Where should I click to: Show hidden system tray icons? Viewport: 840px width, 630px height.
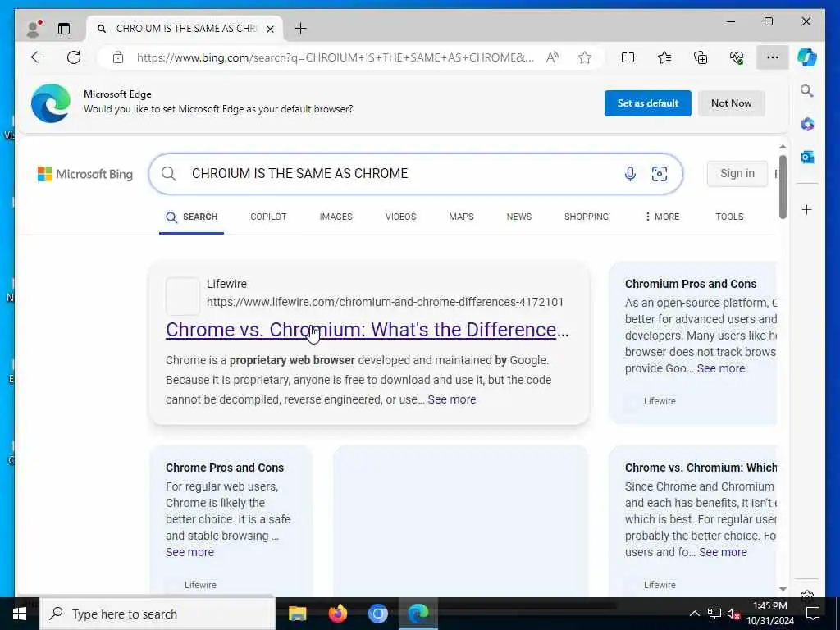pyautogui.click(x=694, y=614)
